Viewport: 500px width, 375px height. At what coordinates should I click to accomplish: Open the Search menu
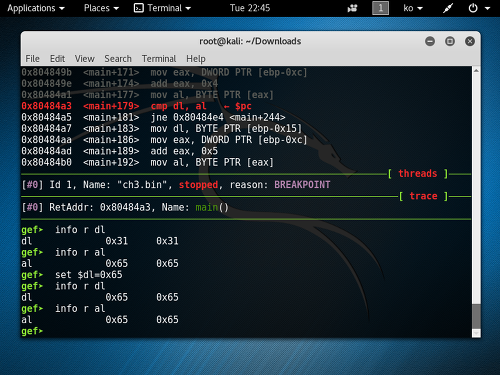[118, 59]
